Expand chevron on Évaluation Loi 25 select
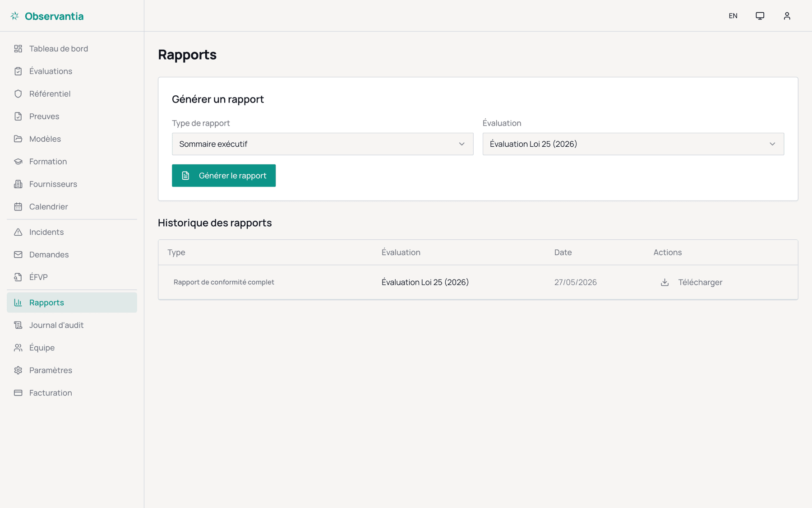Viewport: 812px width, 508px height. pyautogui.click(x=772, y=144)
